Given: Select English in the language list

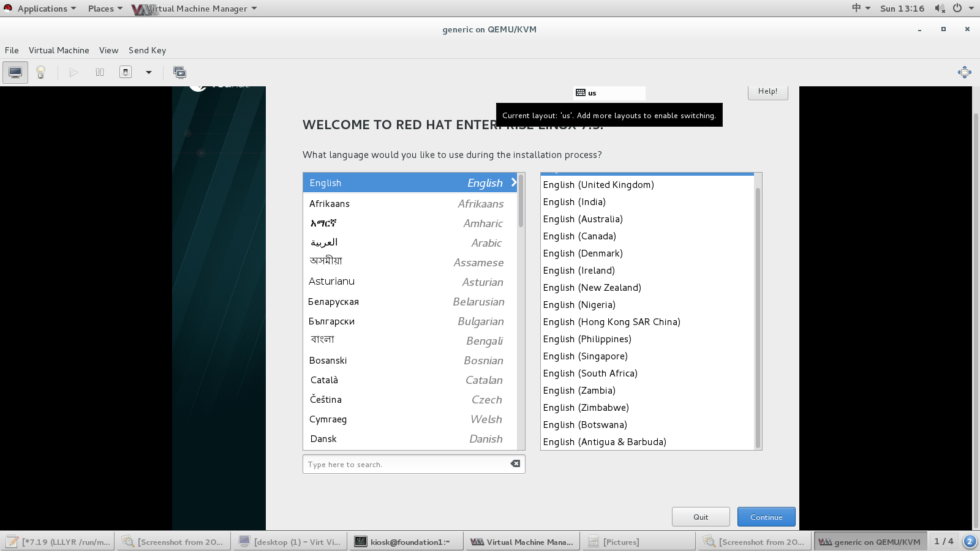Looking at the screenshot, I should pos(410,182).
